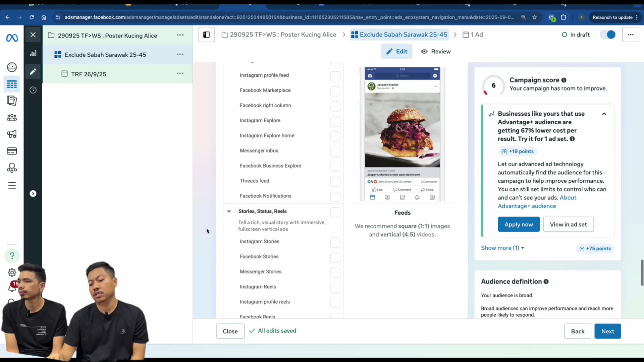Screen dimensions: 644x362
Task: Select the pencil edit icon in dark panel
Action: coord(33,71)
